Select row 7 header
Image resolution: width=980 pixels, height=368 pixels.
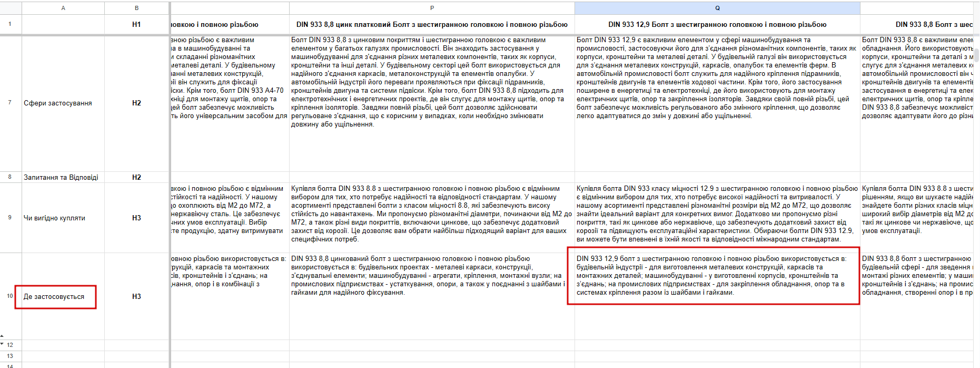pos(11,103)
